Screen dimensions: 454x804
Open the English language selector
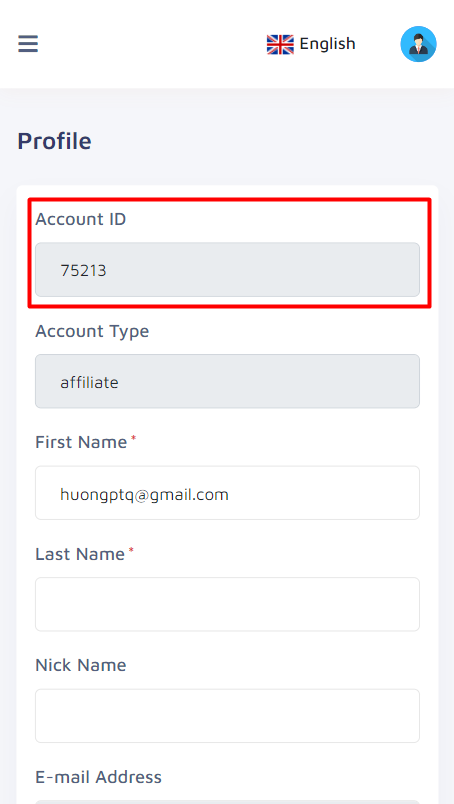point(311,44)
